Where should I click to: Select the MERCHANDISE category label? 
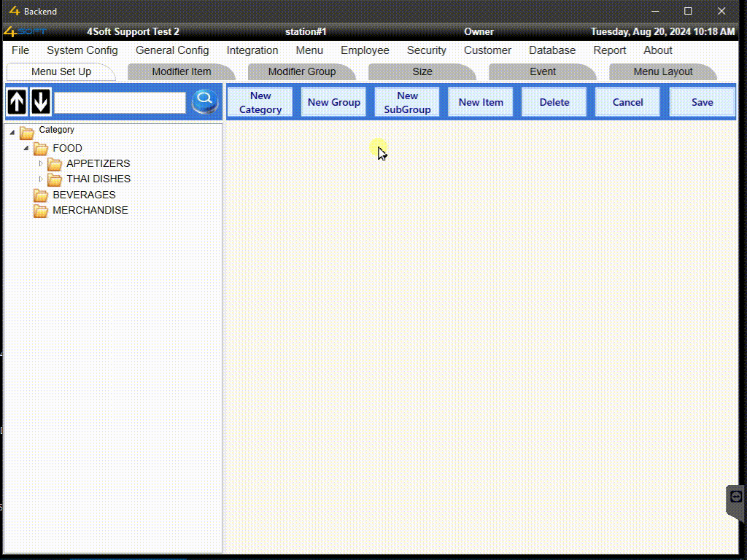click(x=90, y=210)
